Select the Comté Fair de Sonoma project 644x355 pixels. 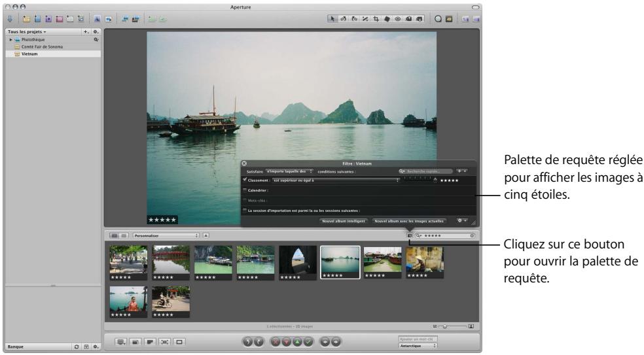pyautogui.click(x=53, y=47)
